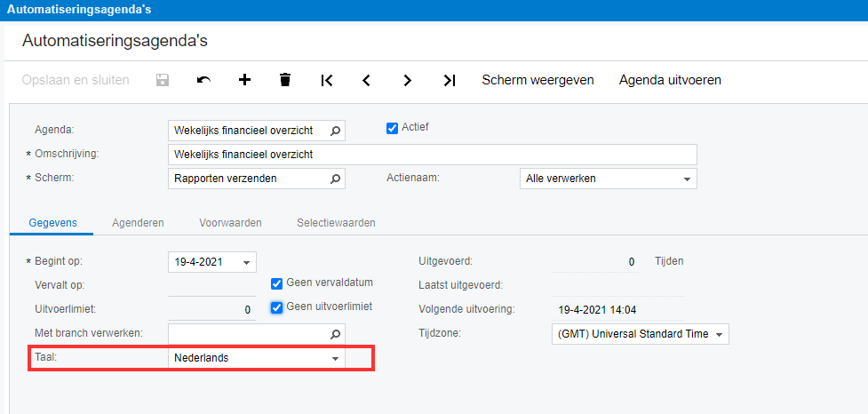Click Agenda uitvoeren button

670,80
